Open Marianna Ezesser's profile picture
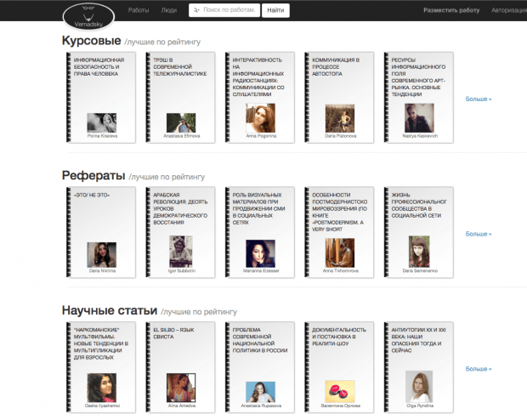 [259, 253]
